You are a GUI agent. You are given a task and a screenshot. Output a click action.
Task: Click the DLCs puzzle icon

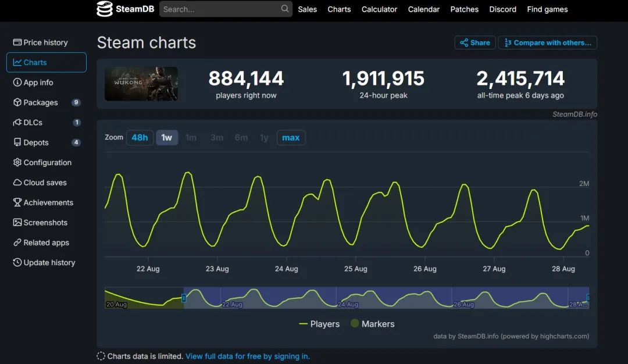click(x=17, y=122)
